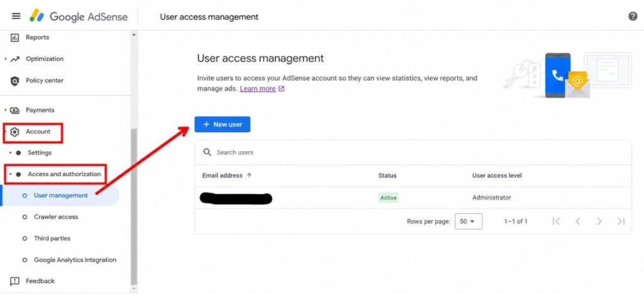Select Account in the sidebar
This screenshot has height=294, width=644.
(x=38, y=132)
